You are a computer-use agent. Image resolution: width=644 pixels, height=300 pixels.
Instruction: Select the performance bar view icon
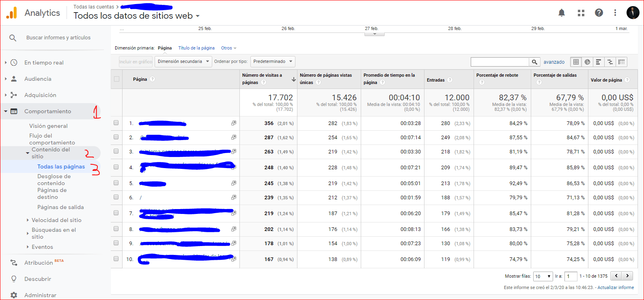598,62
